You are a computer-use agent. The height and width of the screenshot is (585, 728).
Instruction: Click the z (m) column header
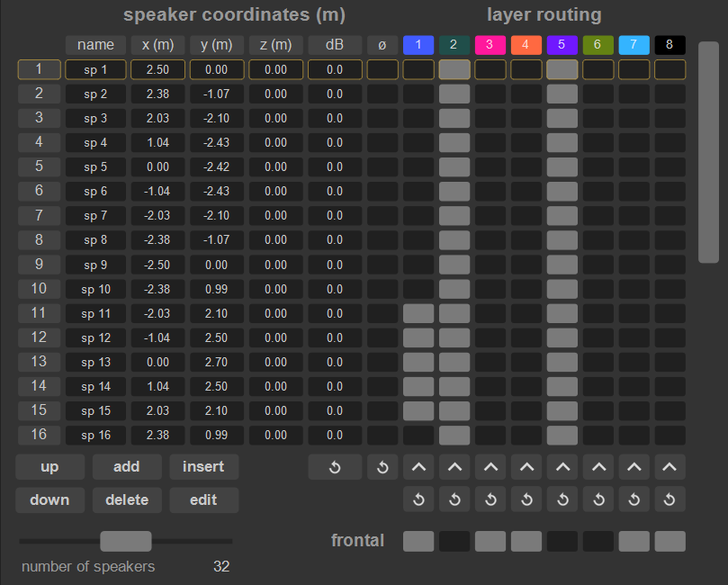click(x=275, y=45)
